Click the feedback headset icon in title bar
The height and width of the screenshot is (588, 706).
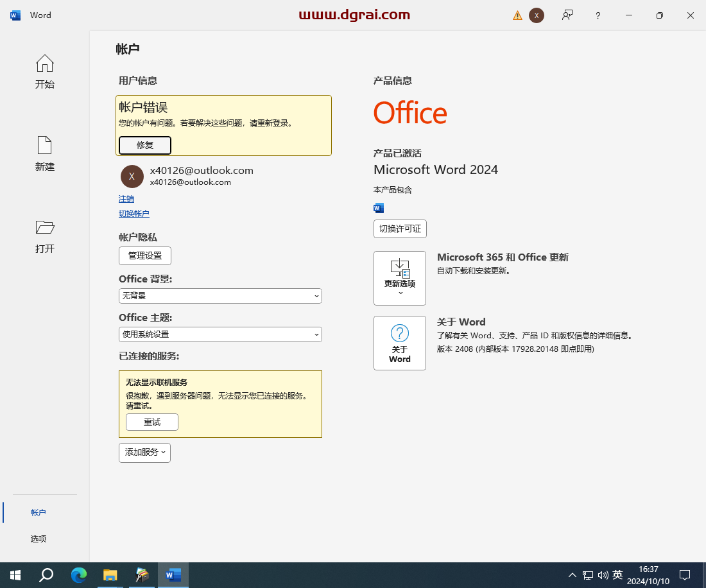tap(567, 15)
